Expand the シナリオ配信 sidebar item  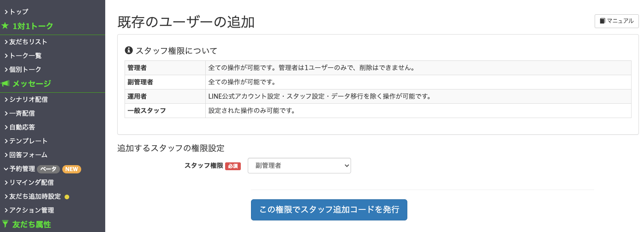[x=26, y=99]
